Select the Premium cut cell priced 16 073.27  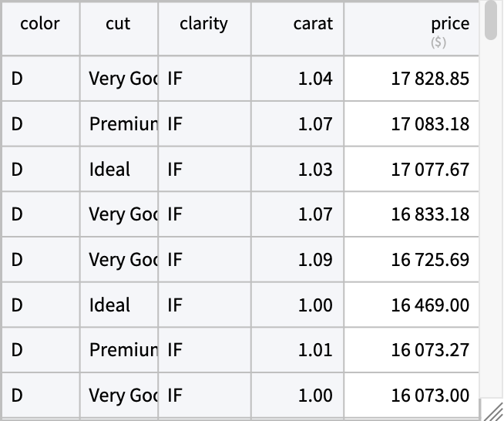point(119,350)
